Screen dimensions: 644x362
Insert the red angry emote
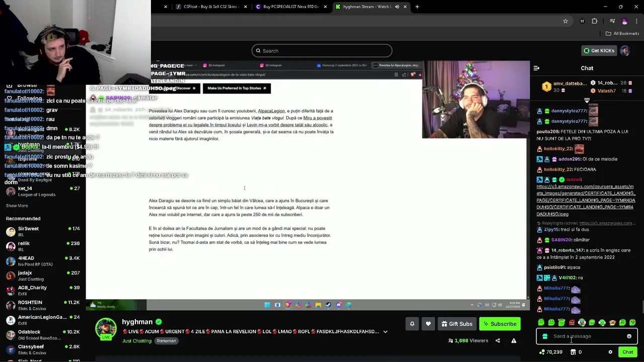[572, 322]
